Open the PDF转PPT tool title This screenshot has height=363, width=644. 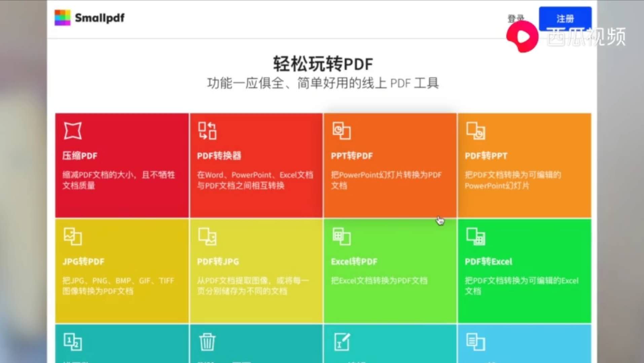pos(486,156)
